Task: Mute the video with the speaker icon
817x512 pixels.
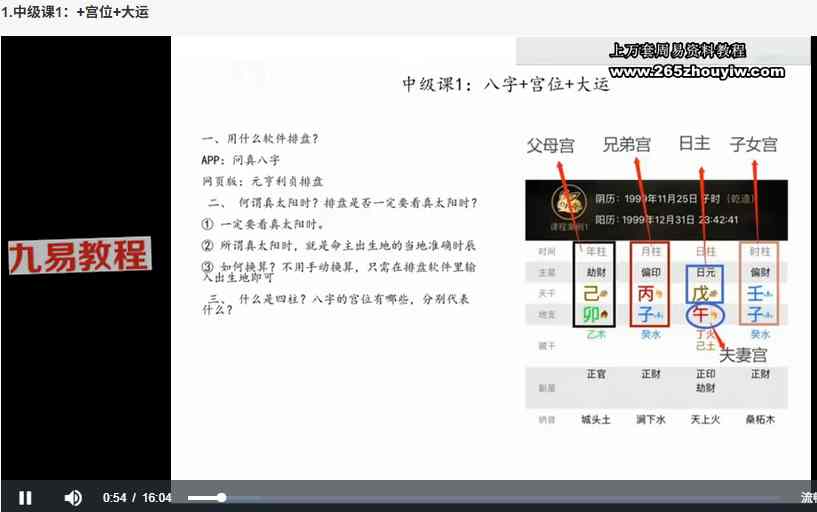Action: (x=73, y=497)
